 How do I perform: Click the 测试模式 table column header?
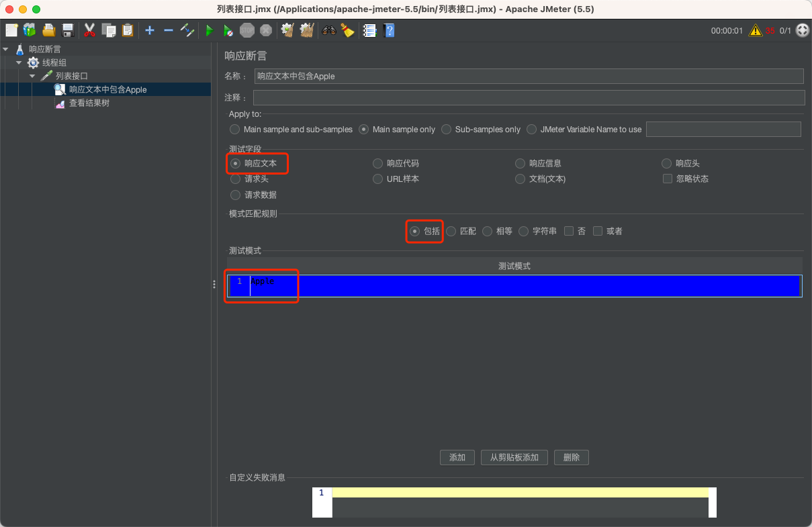point(514,266)
